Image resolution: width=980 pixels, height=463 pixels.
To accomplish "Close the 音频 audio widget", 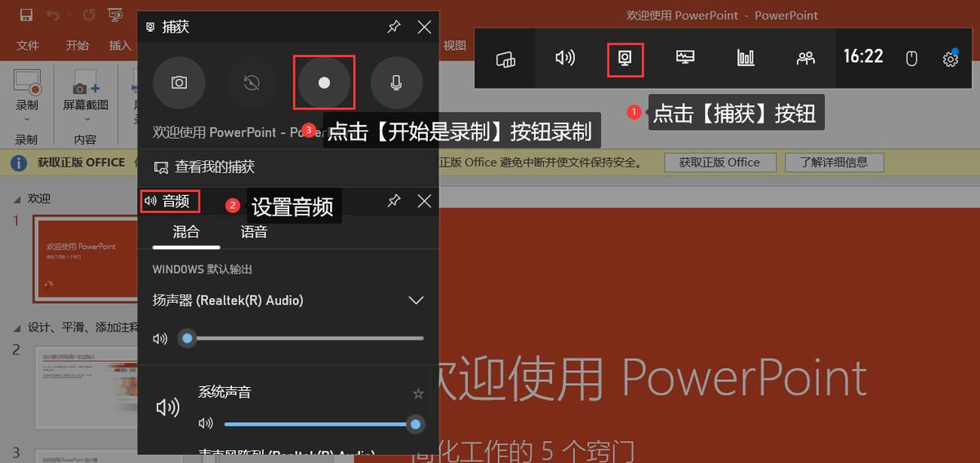I will click(x=424, y=200).
